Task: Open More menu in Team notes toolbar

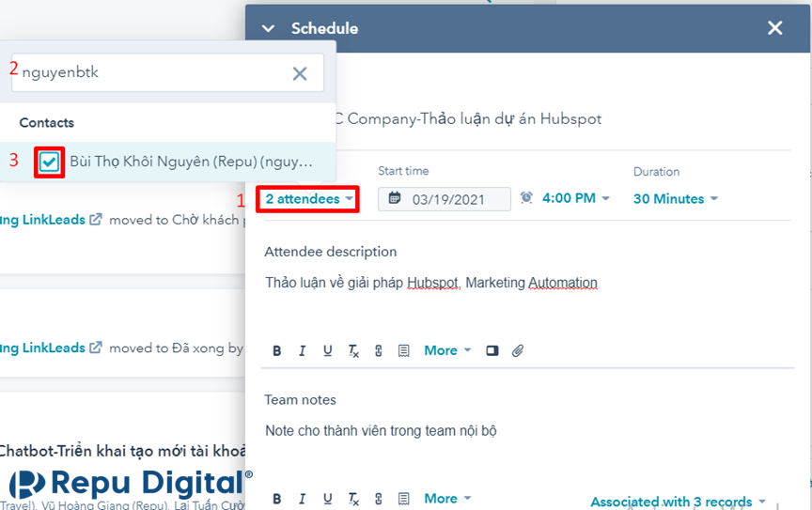Action: click(447, 498)
